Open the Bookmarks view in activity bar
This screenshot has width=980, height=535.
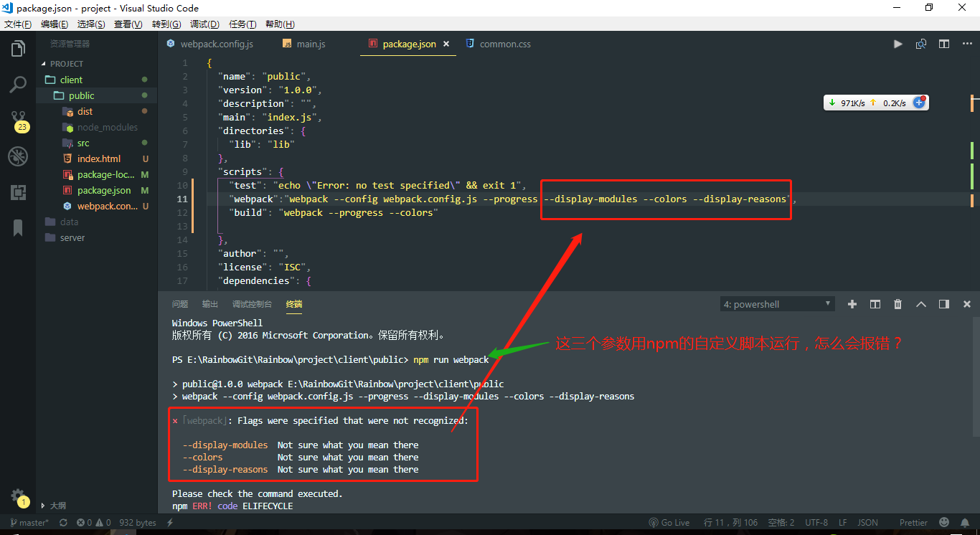point(18,228)
